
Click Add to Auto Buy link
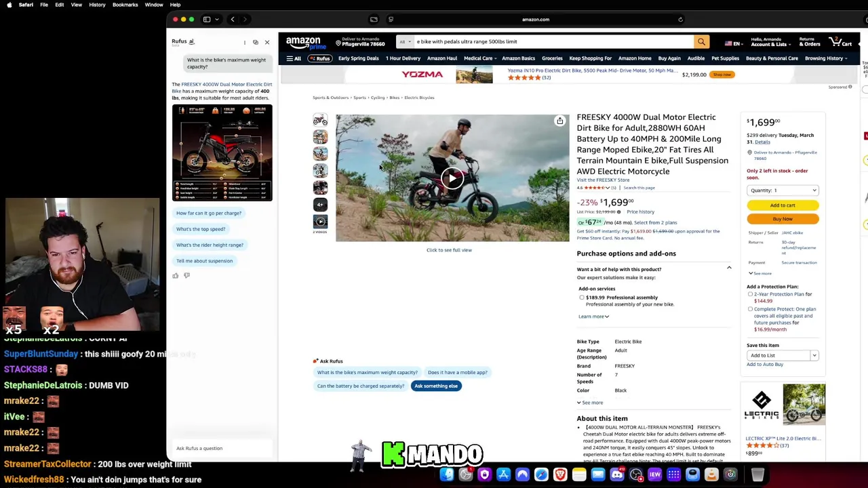765,365
